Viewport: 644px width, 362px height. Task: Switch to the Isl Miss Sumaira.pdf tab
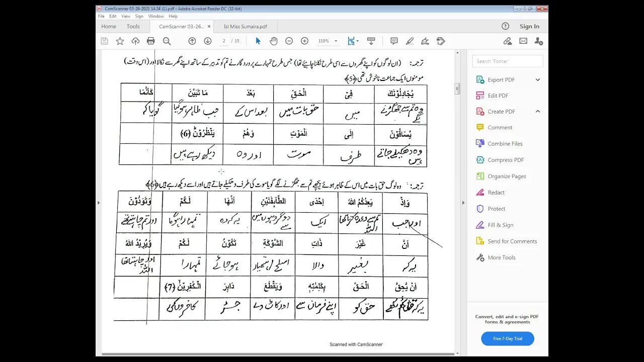click(x=246, y=27)
